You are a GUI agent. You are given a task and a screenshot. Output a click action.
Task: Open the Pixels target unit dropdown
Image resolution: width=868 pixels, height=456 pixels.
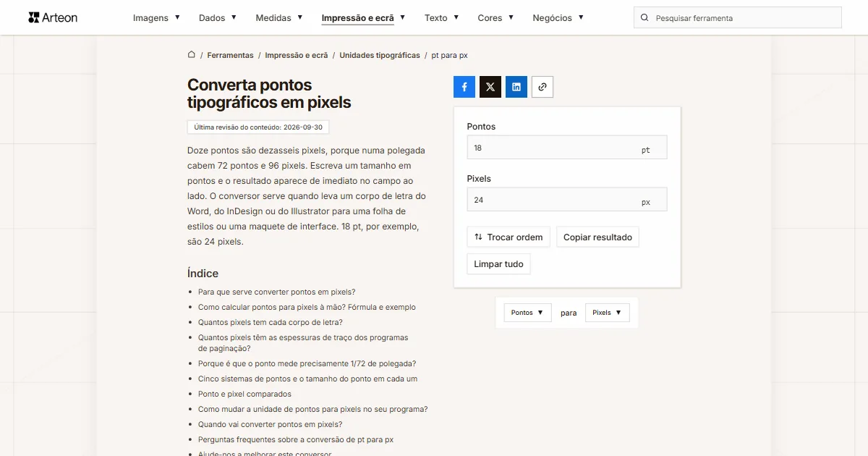point(608,313)
